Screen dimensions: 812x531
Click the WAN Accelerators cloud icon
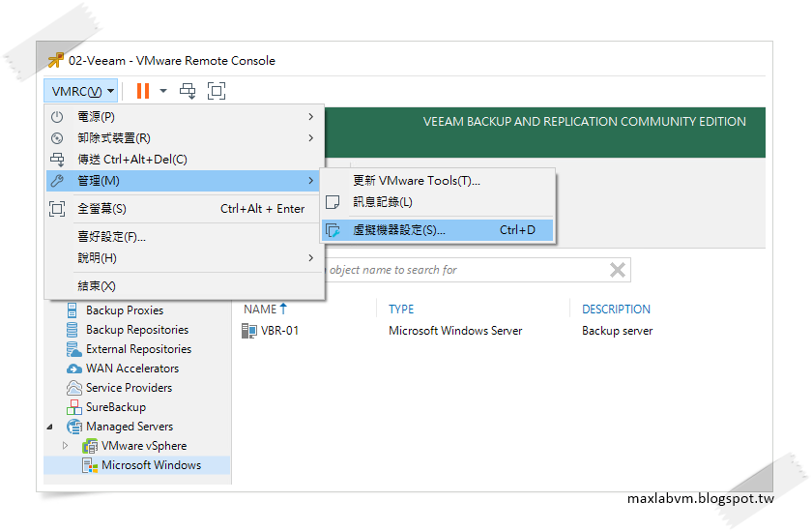[74, 369]
